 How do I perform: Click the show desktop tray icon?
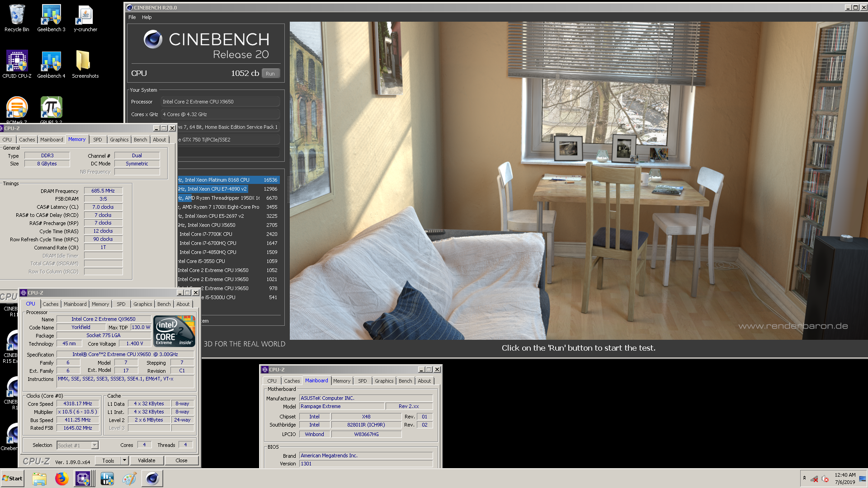[863, 479]
